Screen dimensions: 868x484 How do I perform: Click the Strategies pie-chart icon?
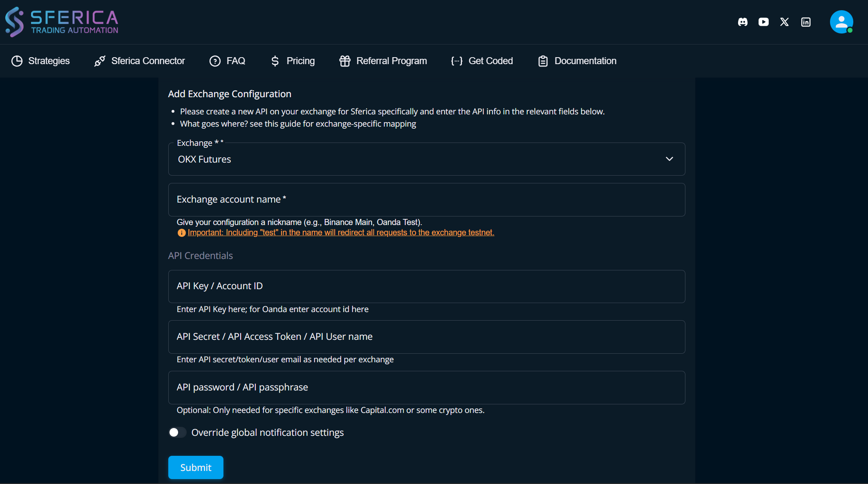tap(17, 61)
